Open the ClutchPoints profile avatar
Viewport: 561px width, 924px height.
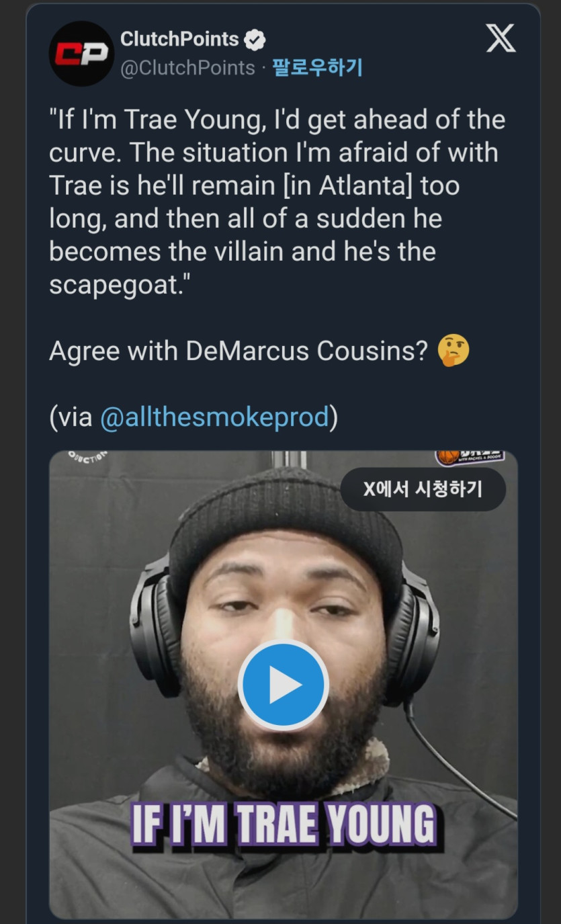point(81,54)
